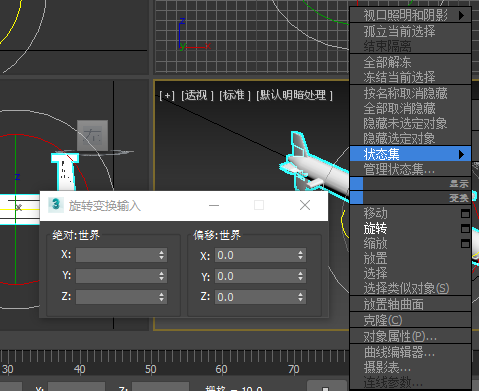Click 隐藏选定对象 entry
The height and width of the screenshot is (391, 479).
pyautogui.click(x=410, y=138)
